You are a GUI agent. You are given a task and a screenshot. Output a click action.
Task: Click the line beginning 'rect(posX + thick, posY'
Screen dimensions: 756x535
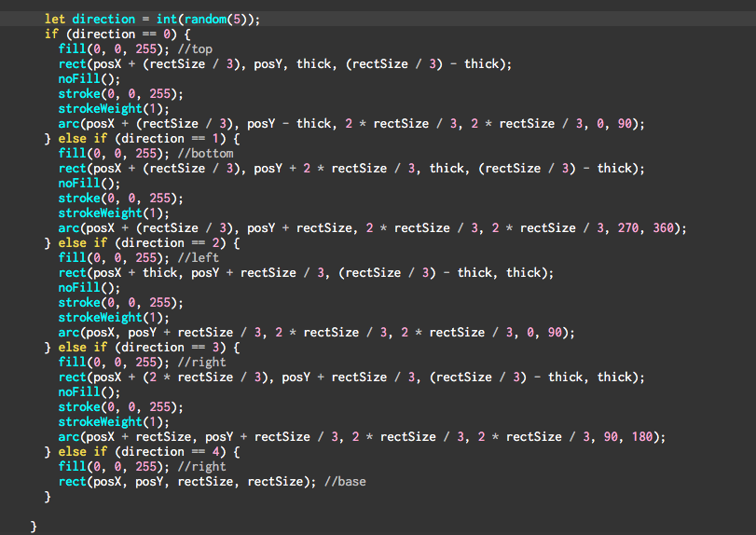tap(306, 273)
